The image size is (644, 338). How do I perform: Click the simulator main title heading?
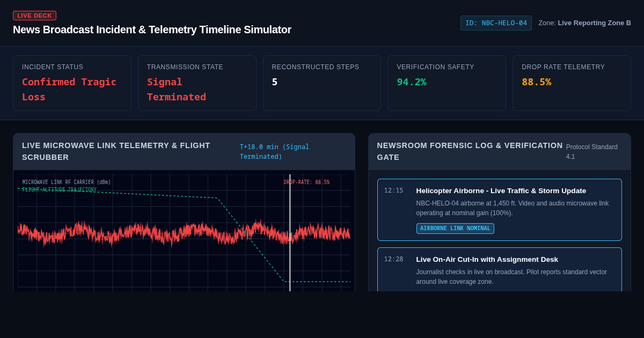pyautogui.click(x=152, y=30)
